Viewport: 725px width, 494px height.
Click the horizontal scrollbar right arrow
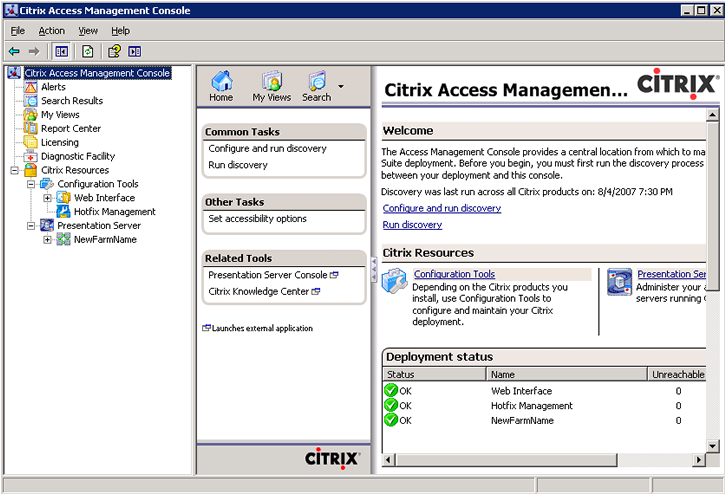(699, 460)
